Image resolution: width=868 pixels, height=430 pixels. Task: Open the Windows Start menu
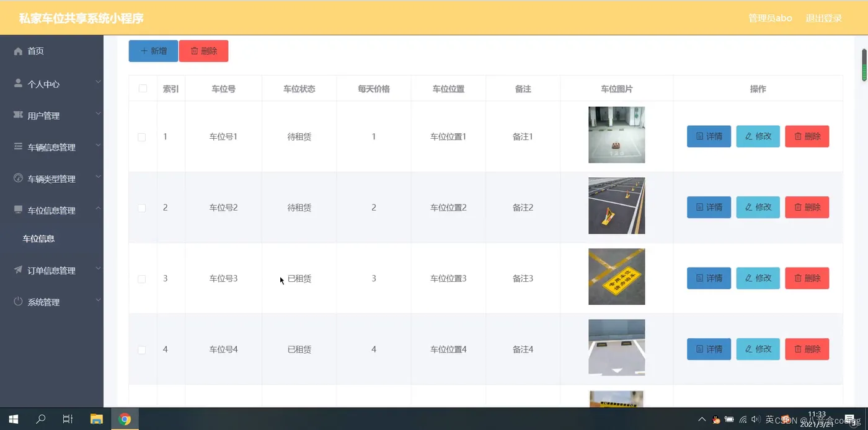13,419
